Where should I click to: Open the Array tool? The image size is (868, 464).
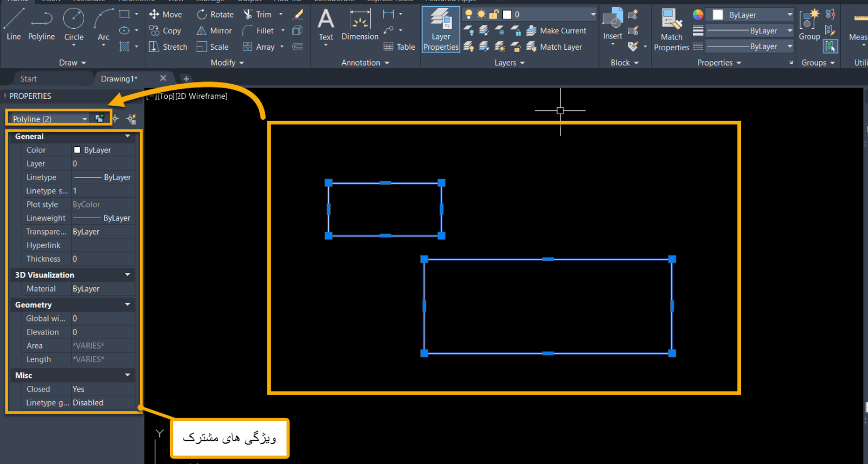(x=258, y=47)
